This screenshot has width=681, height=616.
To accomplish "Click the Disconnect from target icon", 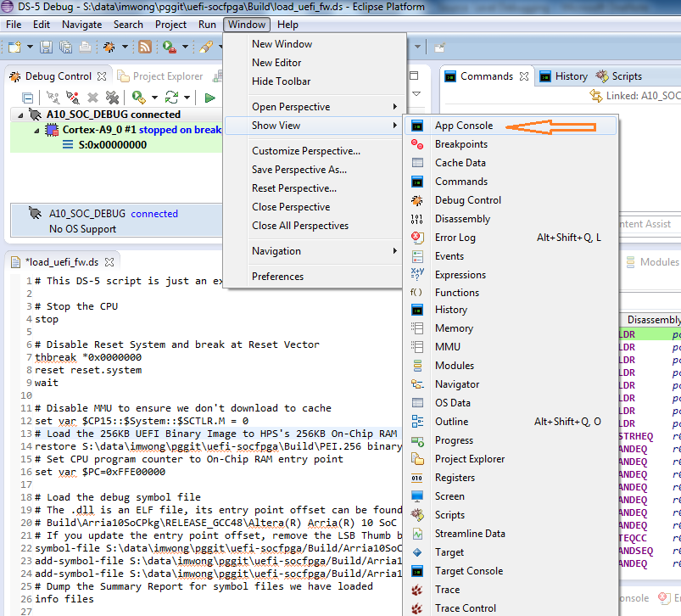I will coord(73,98).
